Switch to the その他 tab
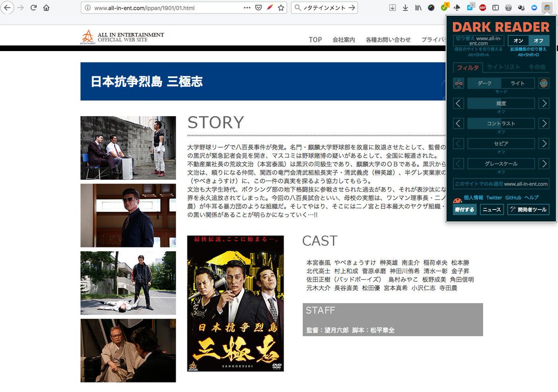 click(x=537, y=67)
